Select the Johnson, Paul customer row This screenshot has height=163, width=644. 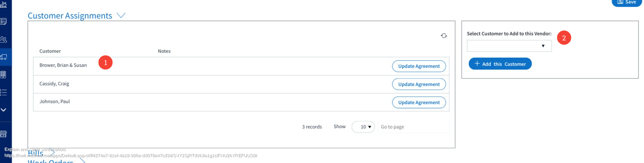point(241,102)
